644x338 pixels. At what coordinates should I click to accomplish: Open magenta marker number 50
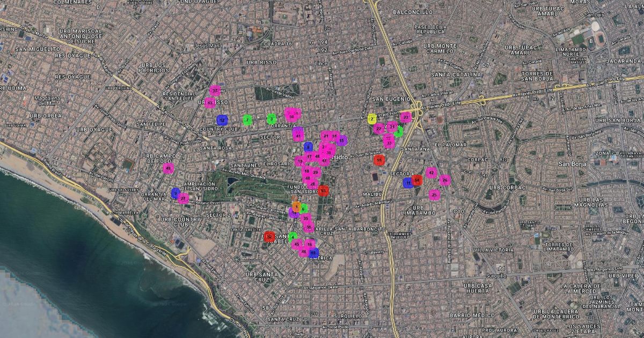tap(291, 116)
